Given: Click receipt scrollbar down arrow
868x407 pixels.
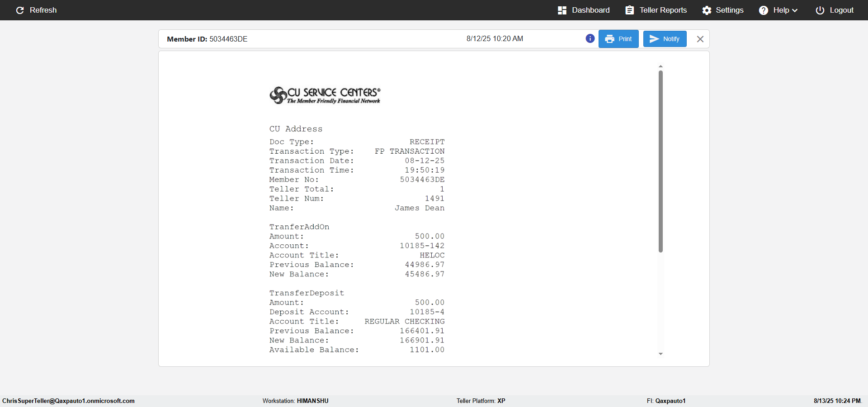Looking at the screenshot, I should coord(660,354).
